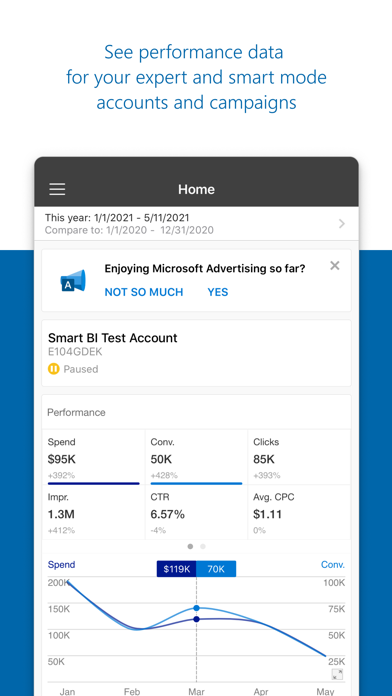
Task: Click the $1.11 Avg. CPC value
Action: coord(268,514)
